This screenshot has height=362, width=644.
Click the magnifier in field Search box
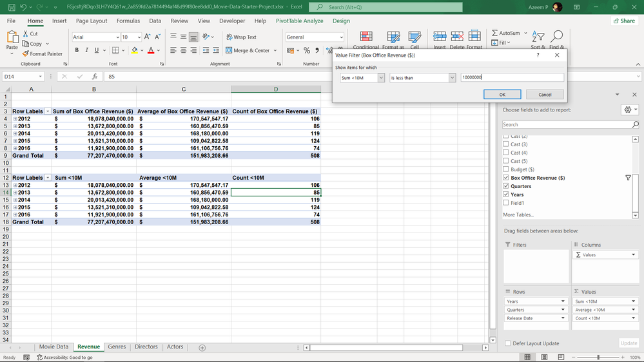(x=636, y=124)
